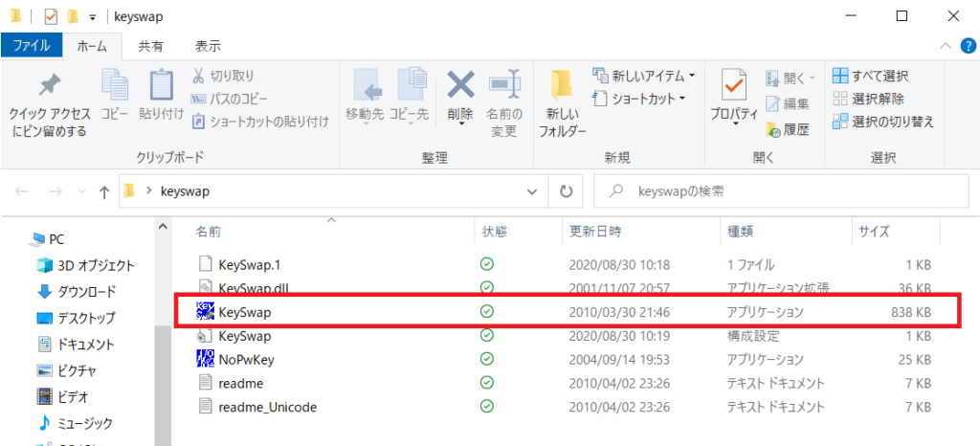Screen dimensions: 980x446
Task: Open 3D Objects (3D オブジェクト) folder
Action: [x=85, y=265]
